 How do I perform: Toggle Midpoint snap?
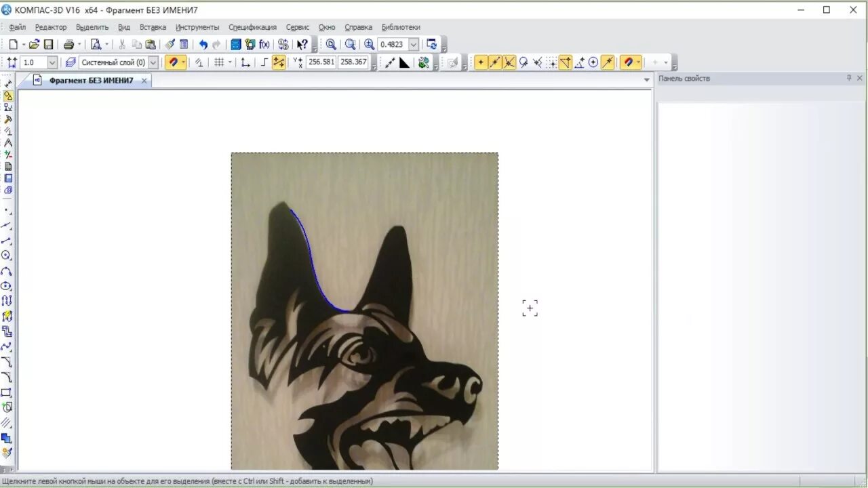pos(495,62)
